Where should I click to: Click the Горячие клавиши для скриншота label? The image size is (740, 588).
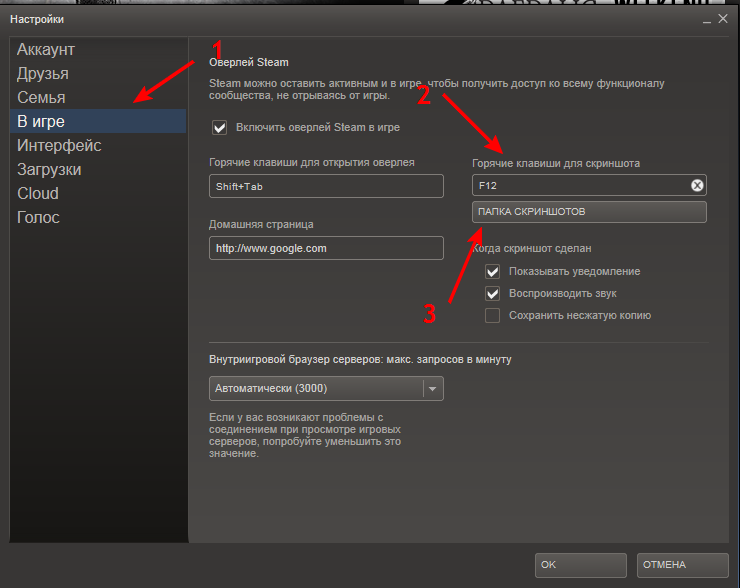coord(556,163)
